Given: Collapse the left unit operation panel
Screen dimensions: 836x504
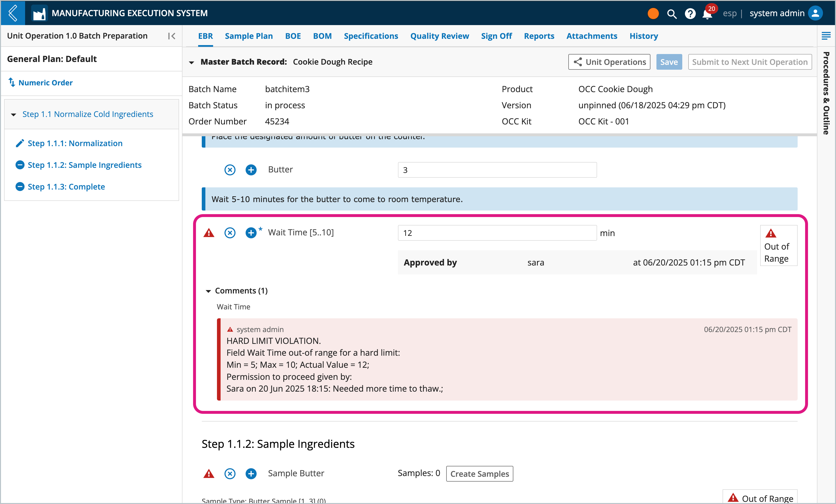Looking at the screenshot, I should click(x=172, y=36).
